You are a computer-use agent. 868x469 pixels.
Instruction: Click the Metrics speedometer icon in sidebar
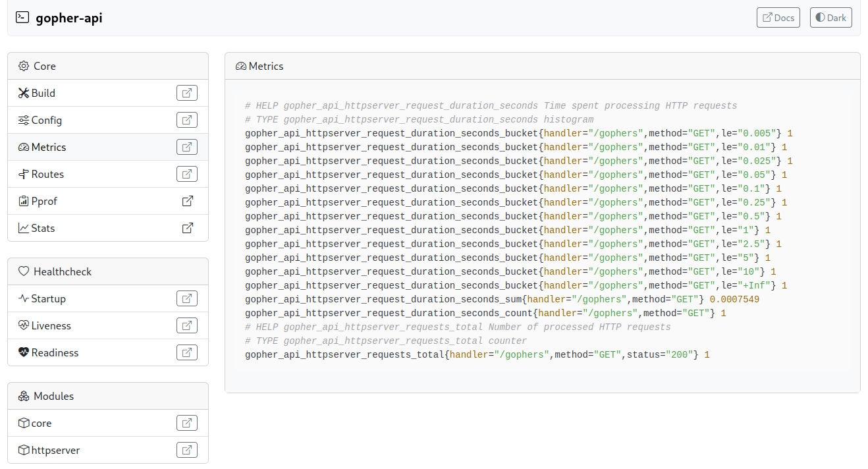pyautogui.click(x=24, y=147)
